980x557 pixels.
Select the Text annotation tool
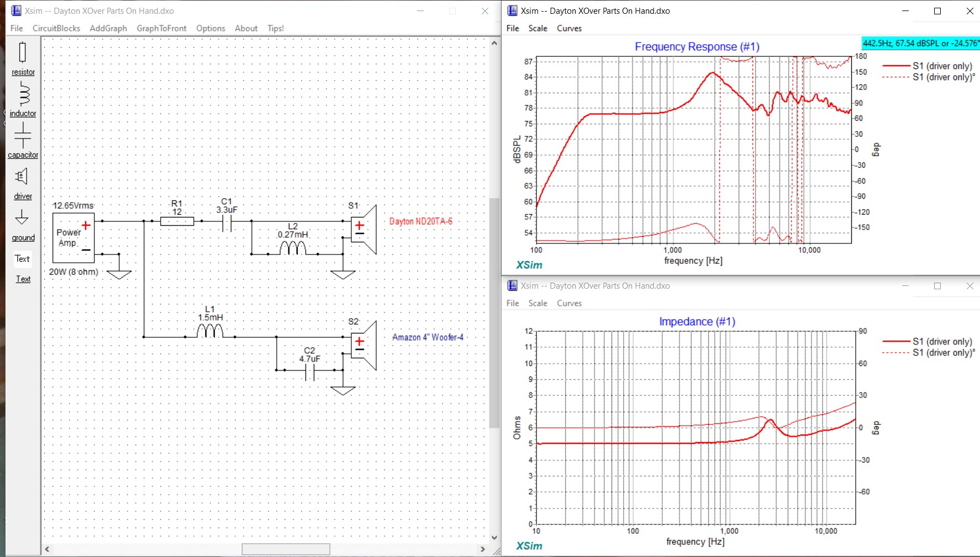[x=23, y=268]
